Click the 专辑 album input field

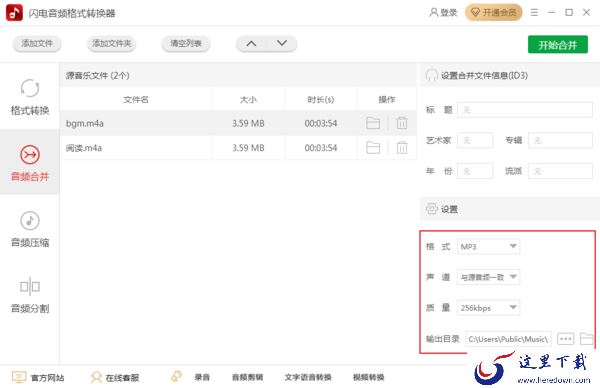click(561, 140)
